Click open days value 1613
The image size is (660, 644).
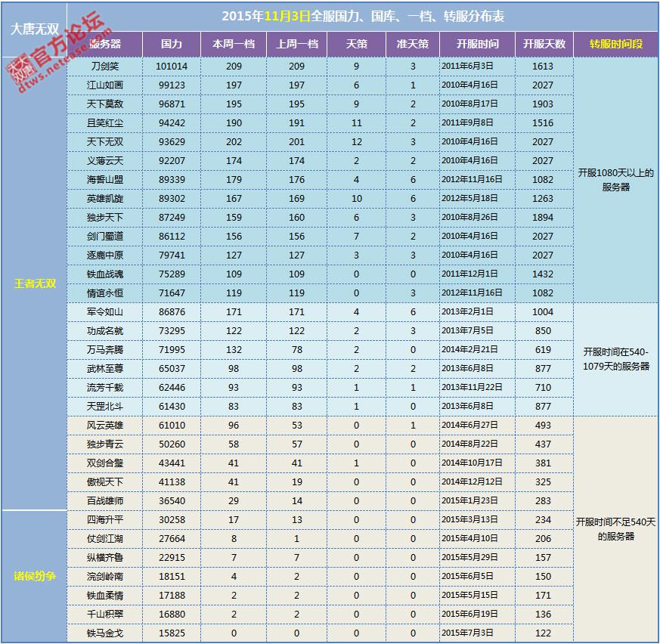(x=543, y=67)
